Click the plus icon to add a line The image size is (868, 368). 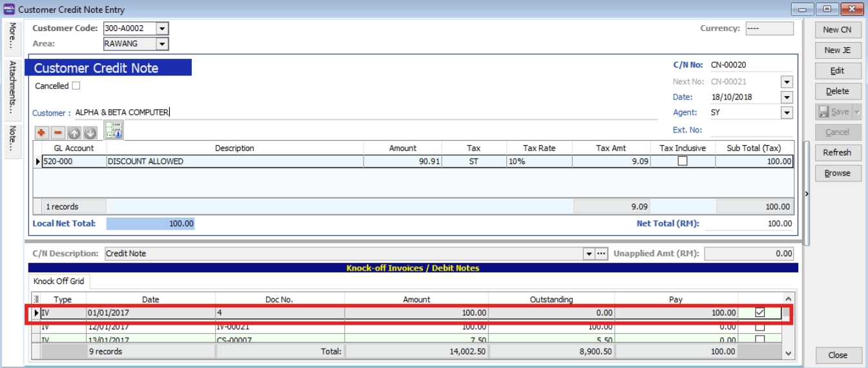41,132
